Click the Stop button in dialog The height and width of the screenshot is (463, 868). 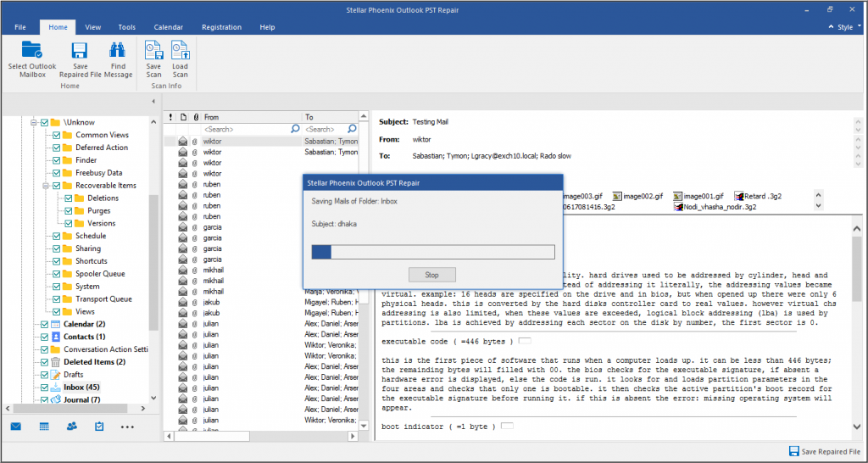pos(431,275)
